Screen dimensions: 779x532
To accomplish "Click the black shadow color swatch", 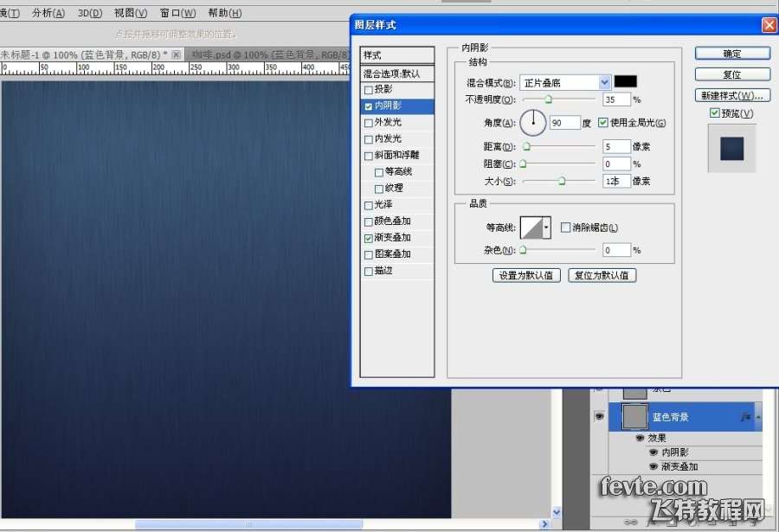I will [626, 82].
